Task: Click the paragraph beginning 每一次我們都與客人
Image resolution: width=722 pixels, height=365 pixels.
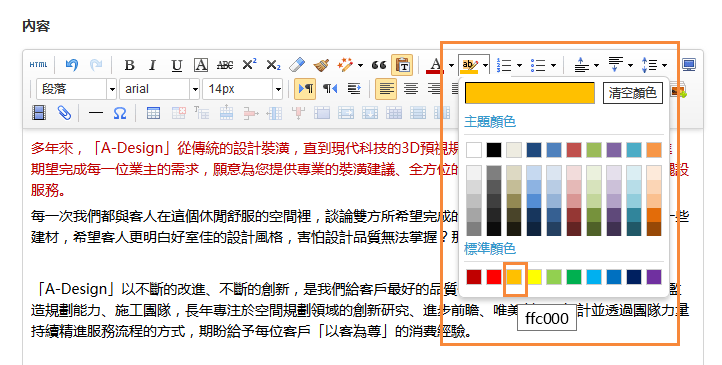Action: point(244,227)
